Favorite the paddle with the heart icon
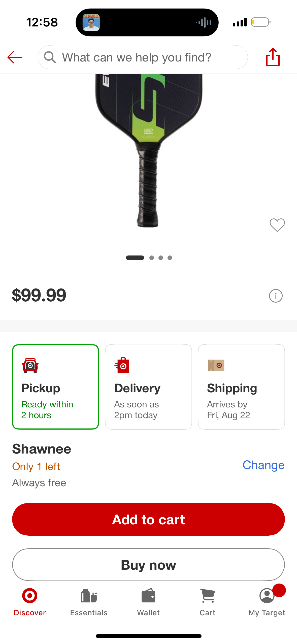Viewport: 297px width, 644px height. [277, 225]
